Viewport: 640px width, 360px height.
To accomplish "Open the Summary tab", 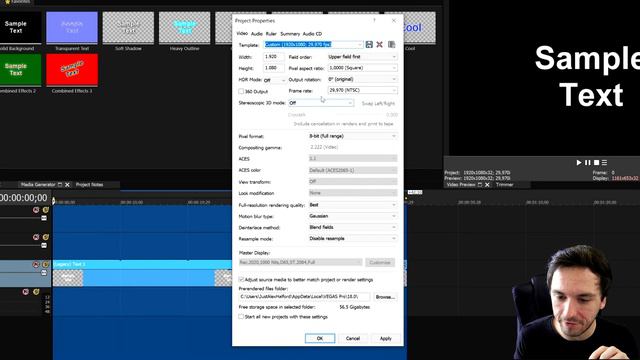I will tap(290, 34).
